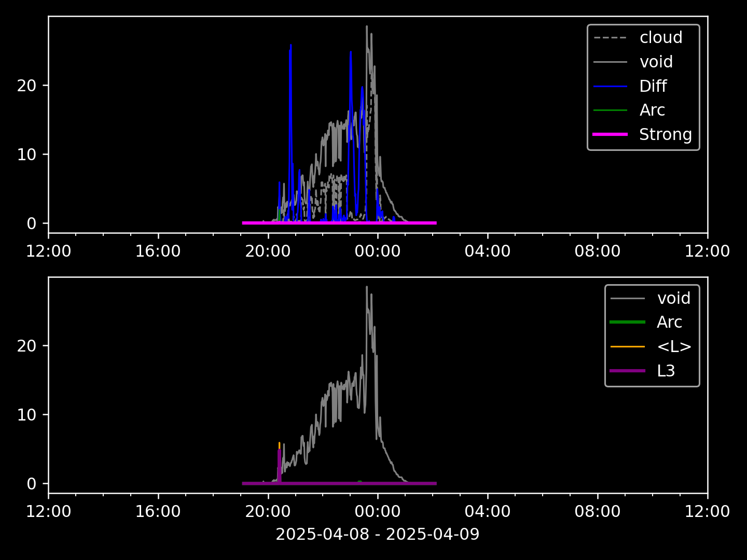747x560 pixels.
Task: Click the 20 y-axis label on top plot
Action: 26,86
